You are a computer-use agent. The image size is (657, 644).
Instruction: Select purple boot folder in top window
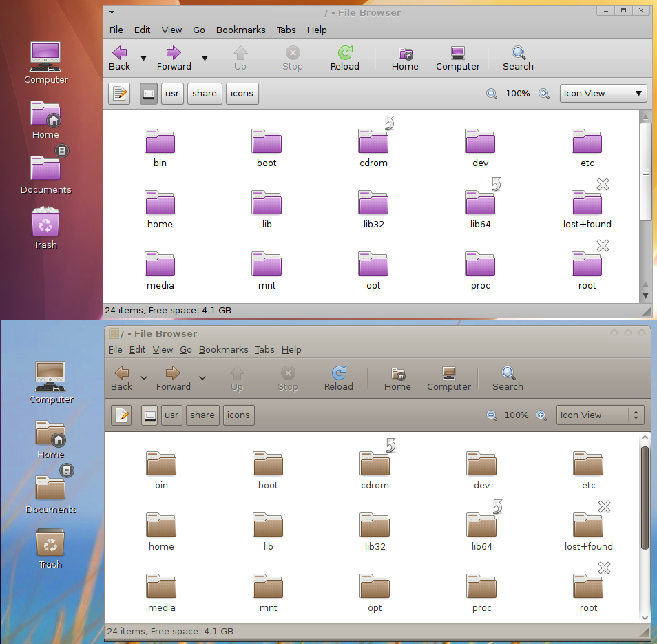267,141
